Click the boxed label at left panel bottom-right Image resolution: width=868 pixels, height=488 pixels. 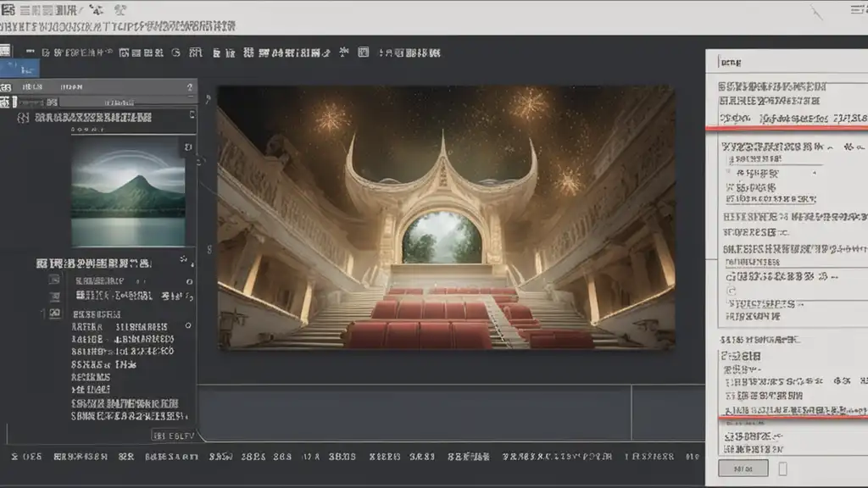click(174, 436)
